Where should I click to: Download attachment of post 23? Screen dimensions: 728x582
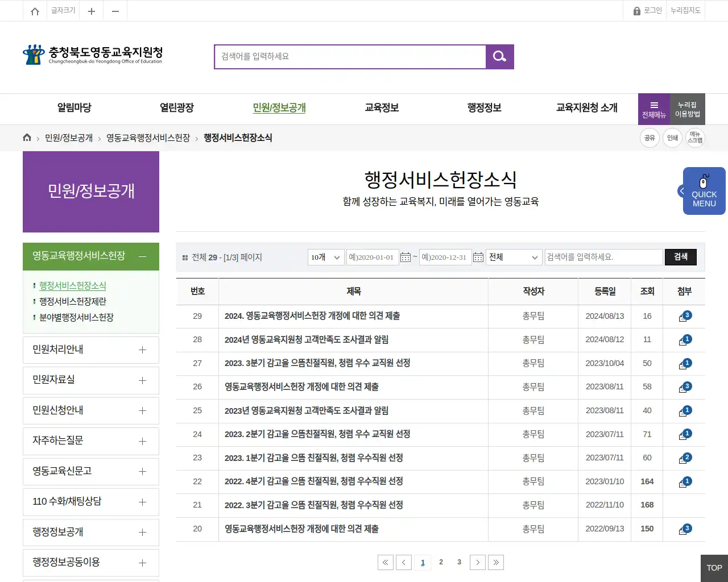click(685, 458)
